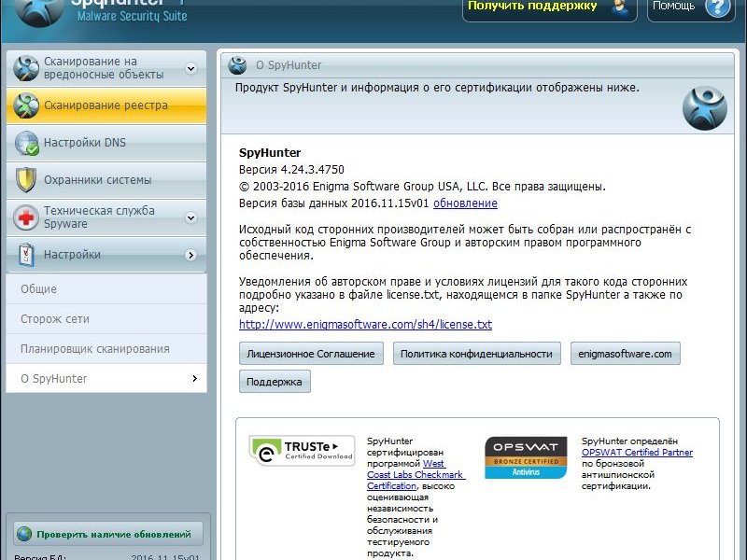
Task: Click Проверить наличие обновлений button
Action: (108, 534)
